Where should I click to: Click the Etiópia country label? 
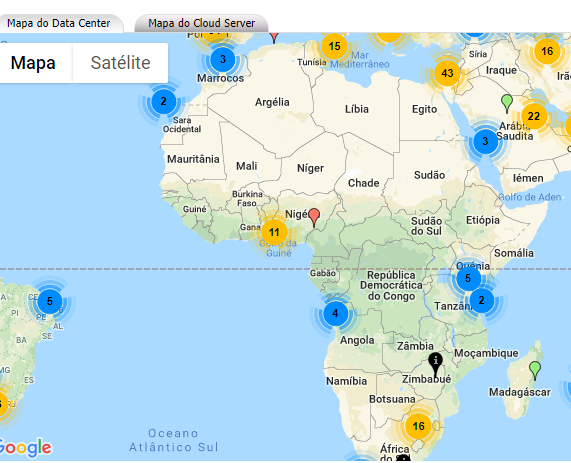pyautogui.click(x=483, y=220)
